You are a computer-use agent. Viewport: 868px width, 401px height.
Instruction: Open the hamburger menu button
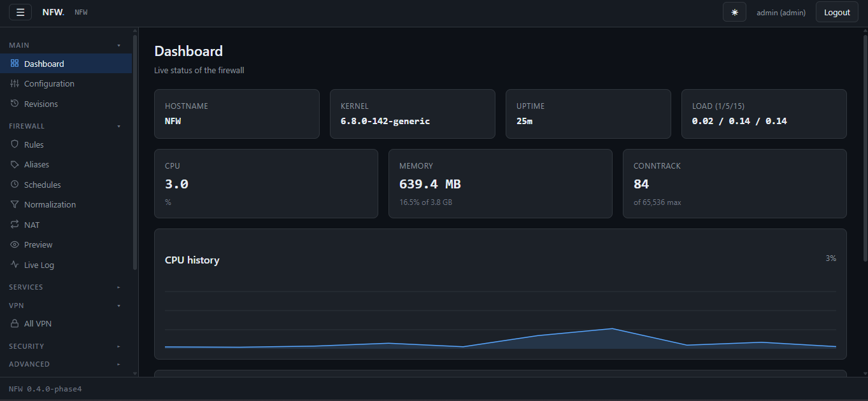click(20, 12)
